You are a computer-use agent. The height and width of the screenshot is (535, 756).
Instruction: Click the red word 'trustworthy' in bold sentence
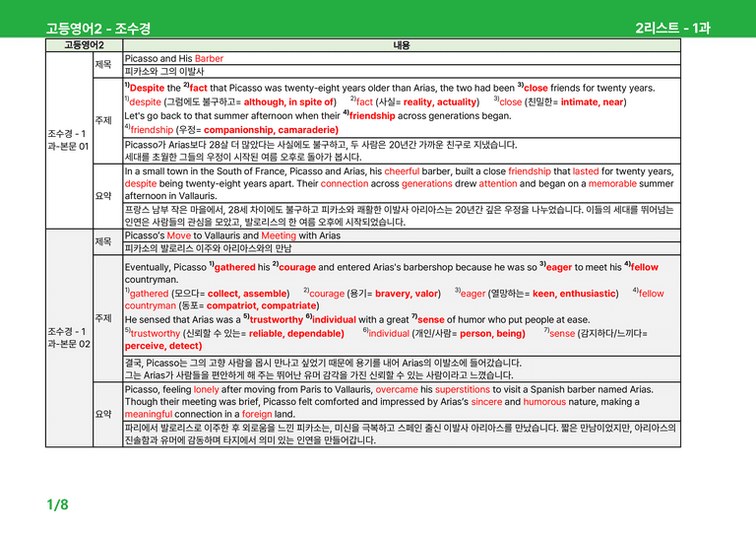pos(277,319)
